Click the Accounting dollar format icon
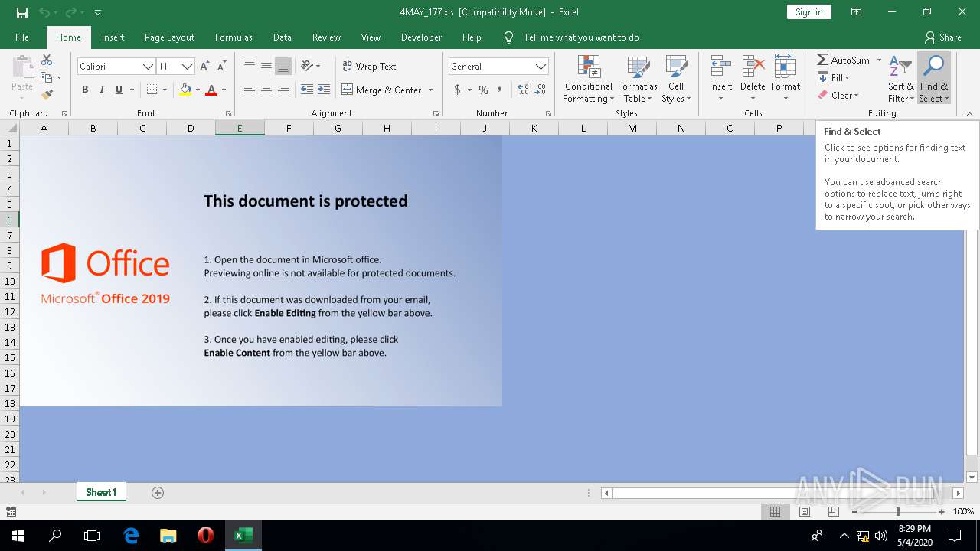Viewport: 980px width, 551px height. click(458, 90)
